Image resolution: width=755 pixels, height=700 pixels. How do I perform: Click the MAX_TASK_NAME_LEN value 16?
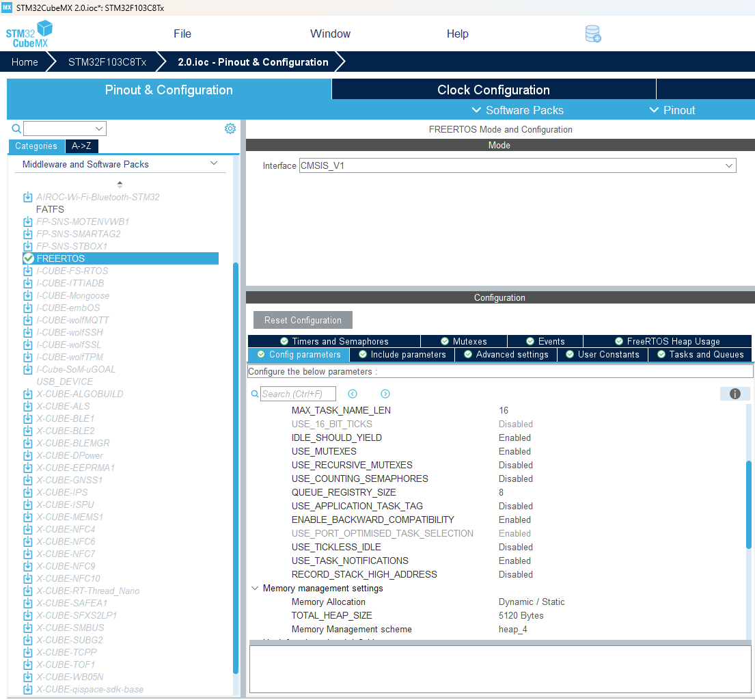[504, 410]
